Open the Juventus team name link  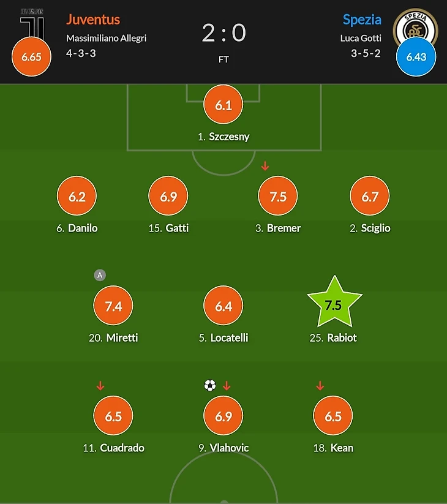(x=93, y=20)
